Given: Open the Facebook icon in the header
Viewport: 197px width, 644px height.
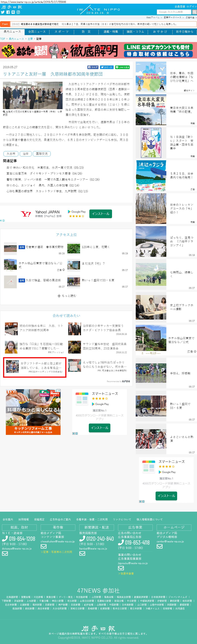Looking at the screenshot, I should (8, 12).
